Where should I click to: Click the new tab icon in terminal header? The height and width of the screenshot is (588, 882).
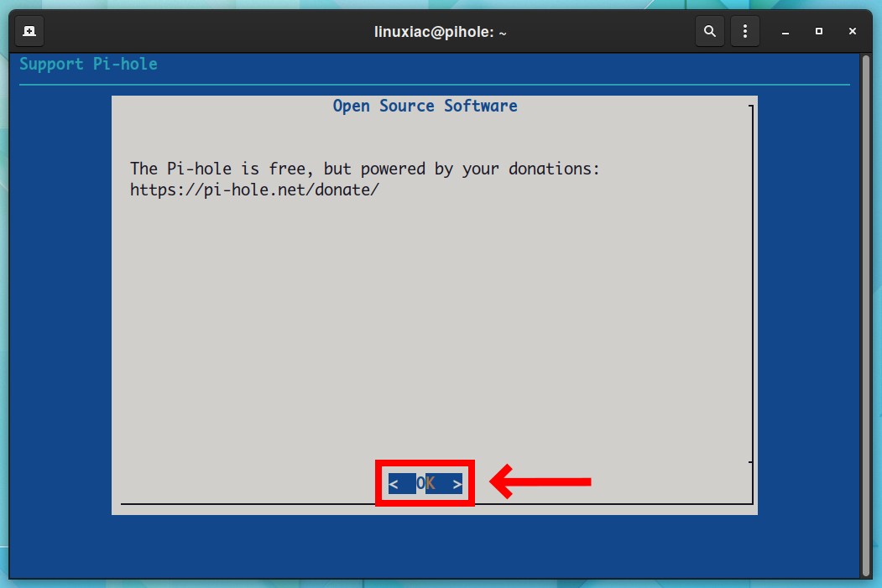coord(29,32)
